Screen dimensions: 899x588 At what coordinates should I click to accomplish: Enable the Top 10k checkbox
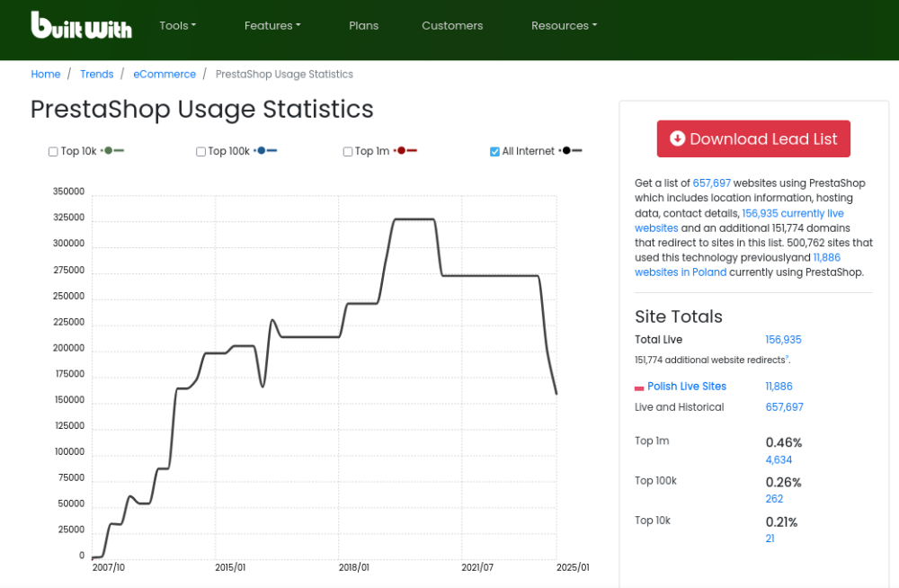coord(53,152)
